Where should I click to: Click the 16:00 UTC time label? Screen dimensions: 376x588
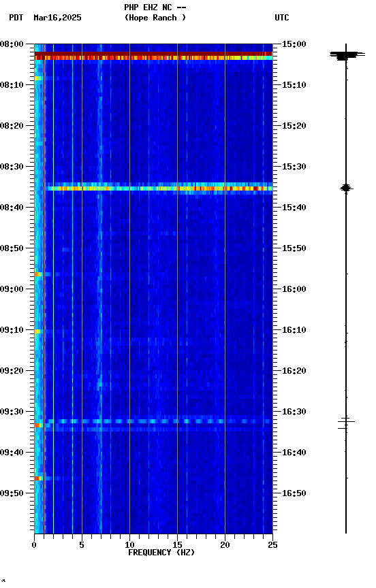294,289
